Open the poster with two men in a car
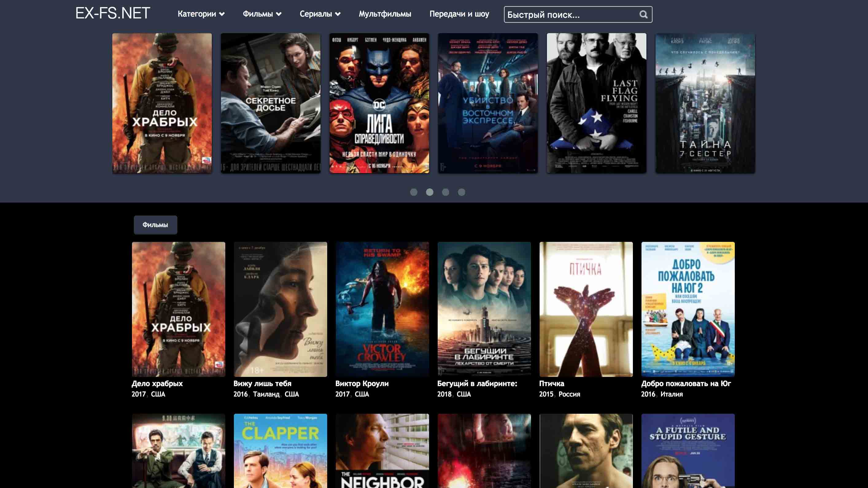 tap(179, 451)
